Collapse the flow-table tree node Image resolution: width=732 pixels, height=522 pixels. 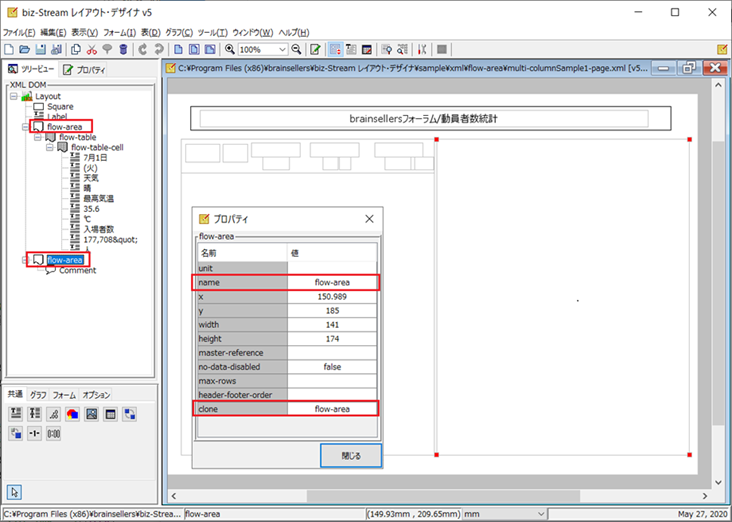pyautogui.click(x=38, y=137)
